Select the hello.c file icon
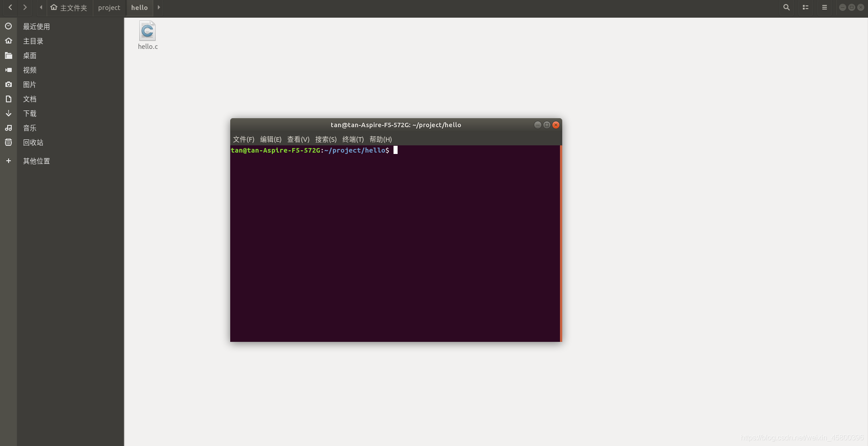Image resolution: width=868 pixels, height=446 pixels. pyautogui.click(x=147, y=31)
